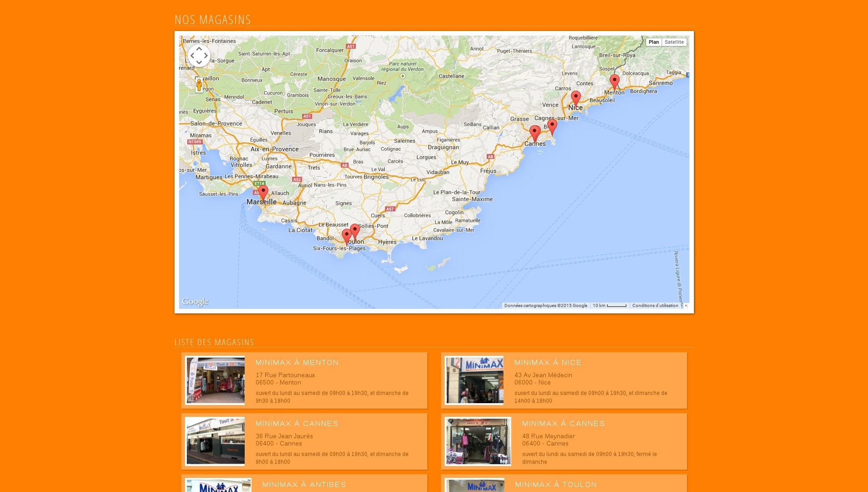The image size is (868, 492).
Task: Click Minimax à Cannes title above 48 Rue Meynadier
Action: [x=564, y=424]
